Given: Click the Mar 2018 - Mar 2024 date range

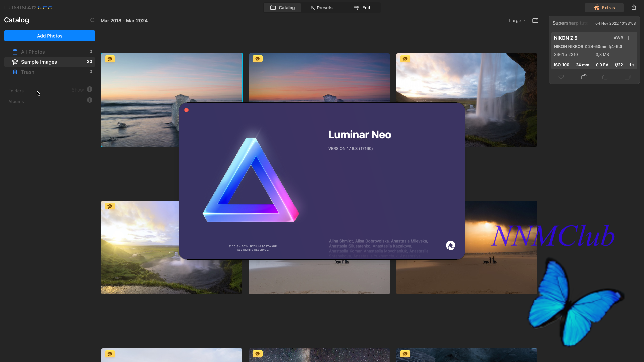Looking at the screenshot, I should tap(124, 21).
